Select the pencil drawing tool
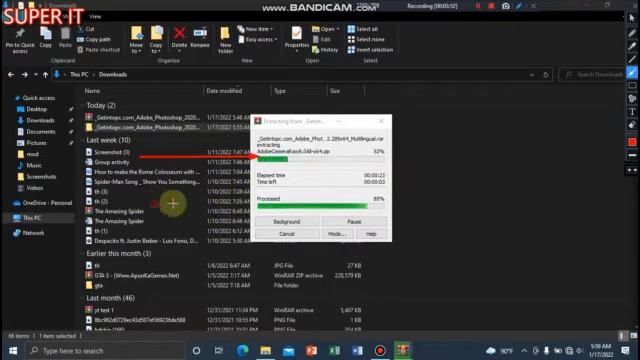The height and width of the screenshot is (360, 640). tap(632, 33)
